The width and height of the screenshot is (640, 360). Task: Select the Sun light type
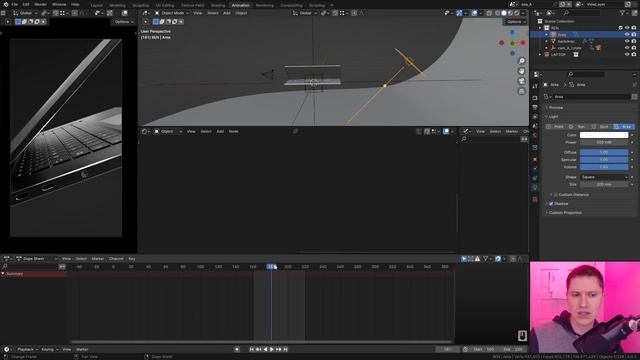click(577, 127)
